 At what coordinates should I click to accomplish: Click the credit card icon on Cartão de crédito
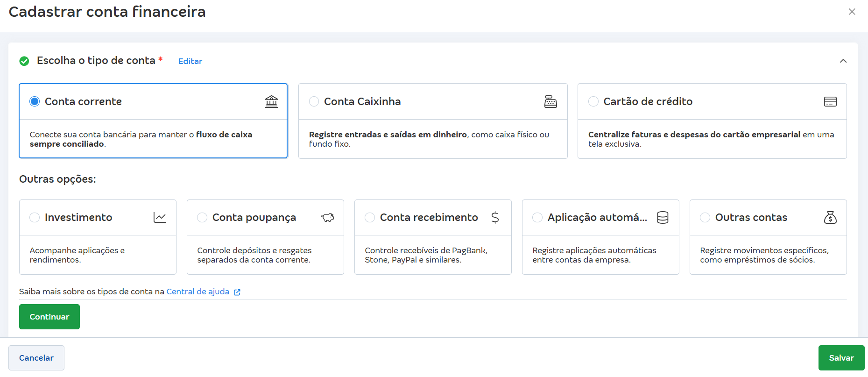pos(830,101)
